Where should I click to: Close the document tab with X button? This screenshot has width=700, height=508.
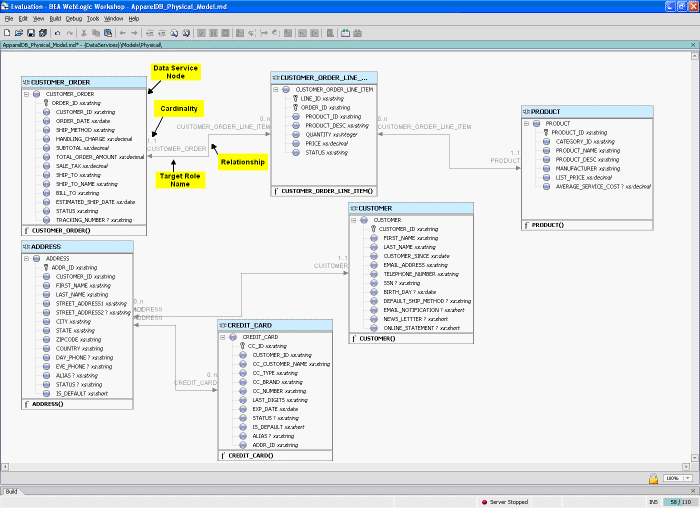click(x=693, y=45)
